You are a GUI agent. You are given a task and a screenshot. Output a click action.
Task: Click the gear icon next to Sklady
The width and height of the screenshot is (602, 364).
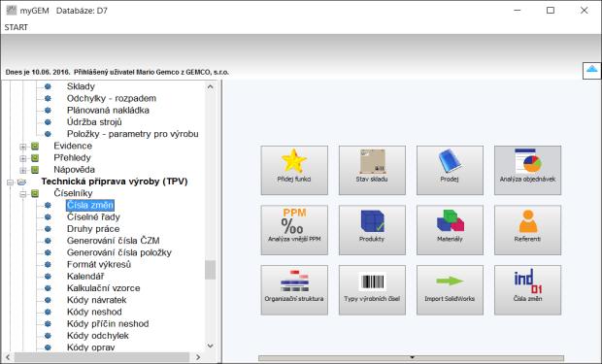click(48, 86)
